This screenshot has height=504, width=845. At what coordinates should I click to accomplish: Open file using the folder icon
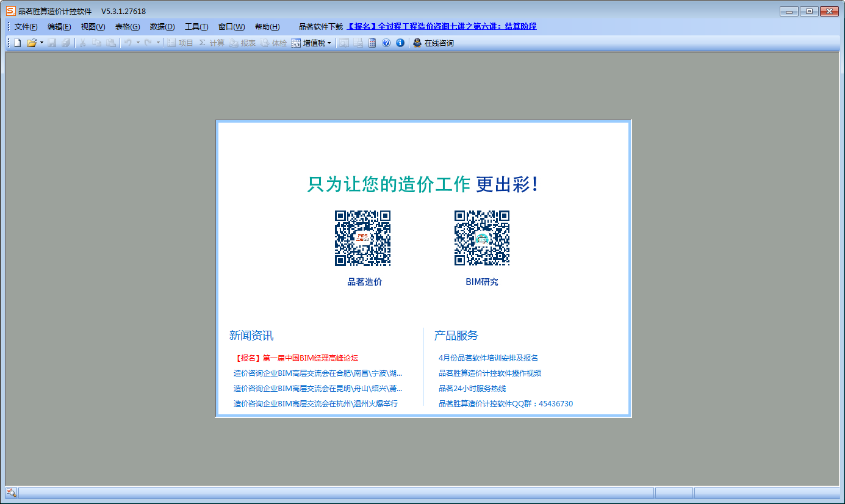[x=31, y=43]
